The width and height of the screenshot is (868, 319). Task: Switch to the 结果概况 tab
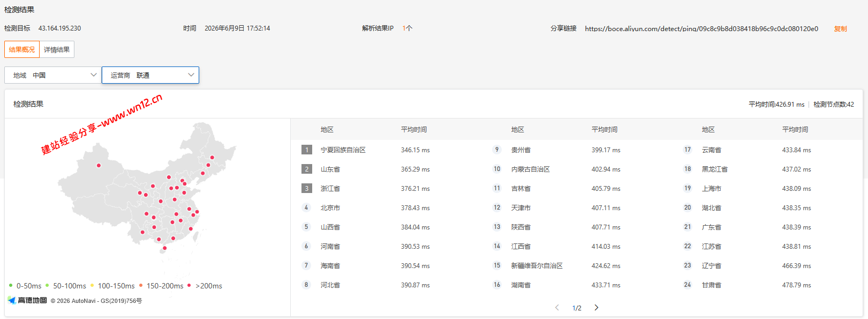coord(22,49)
